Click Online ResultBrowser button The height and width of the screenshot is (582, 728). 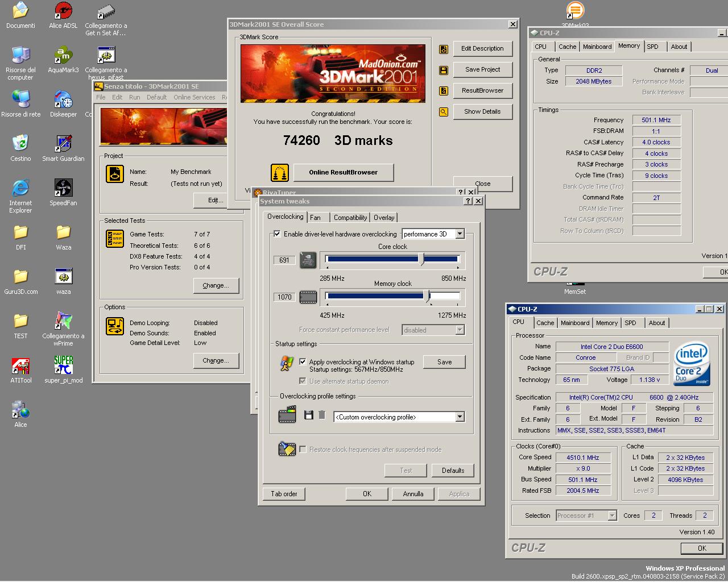(343, 172)
